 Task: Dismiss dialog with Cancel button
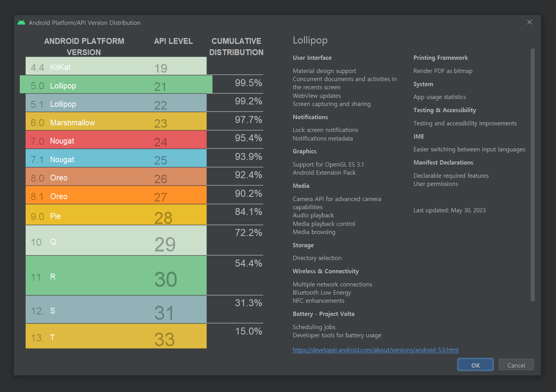click(516, 365)
